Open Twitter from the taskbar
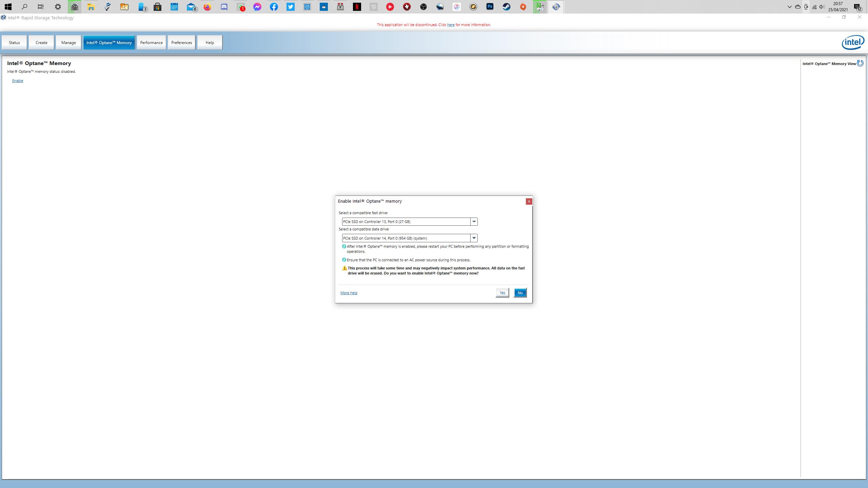Viewport: 868px width, 488px height. [x=291, y=7]
